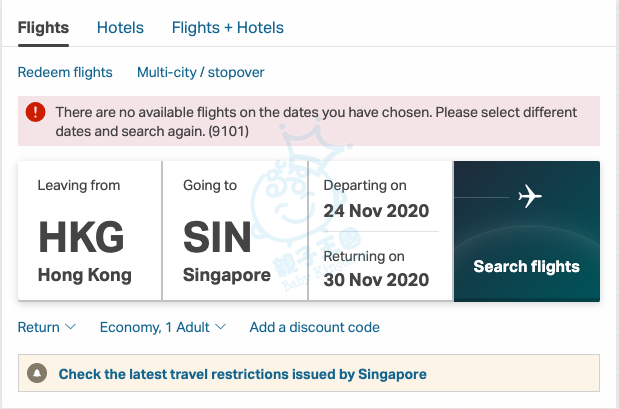Screen dimensions: 619x409
Task: Click Add a discount code
Action: coord(314,327)
